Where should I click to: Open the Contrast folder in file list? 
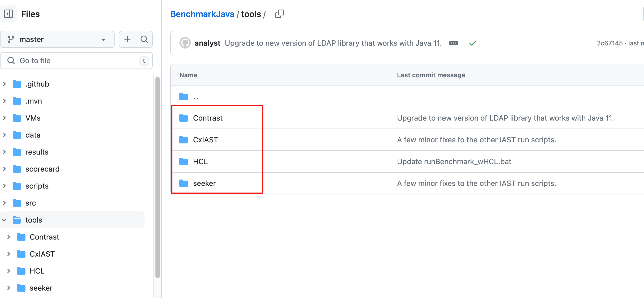point(208,118)
